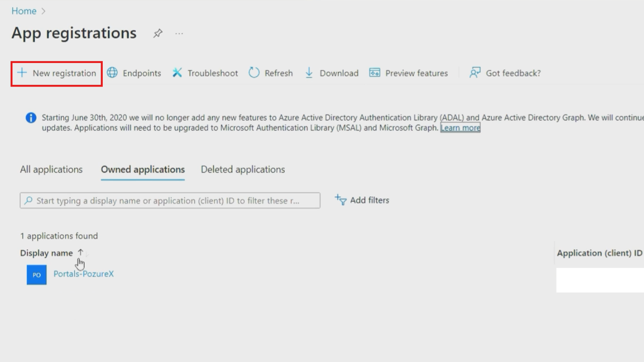Click the New registration button
Image resolution: width=644 pixels, height=362 pixels.
pyautogui.click(x=56, y=73)
